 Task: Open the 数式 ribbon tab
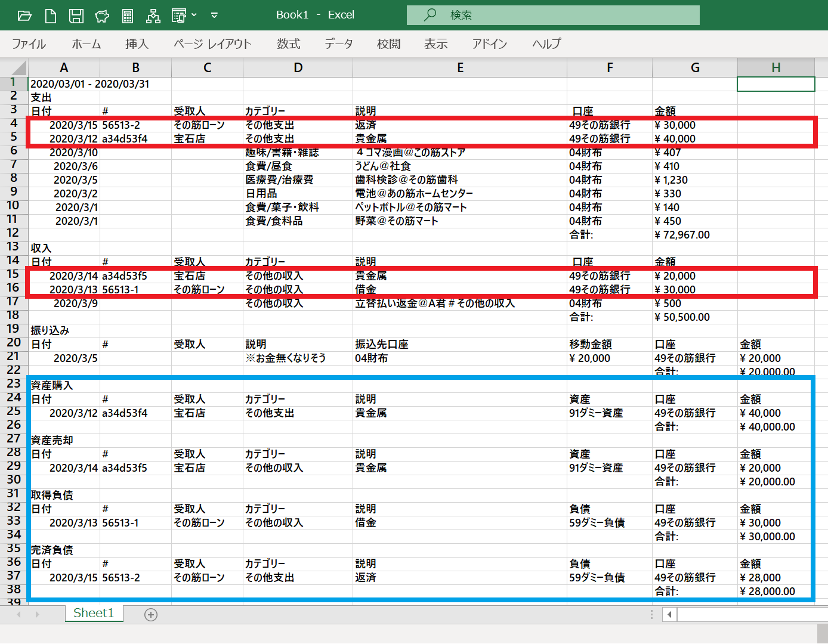[x=288, y=44]
